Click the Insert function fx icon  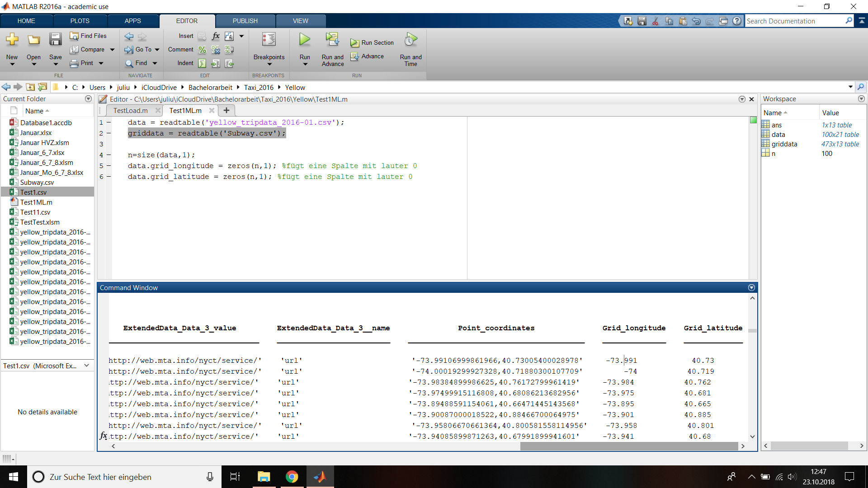(x=216, y=36)
